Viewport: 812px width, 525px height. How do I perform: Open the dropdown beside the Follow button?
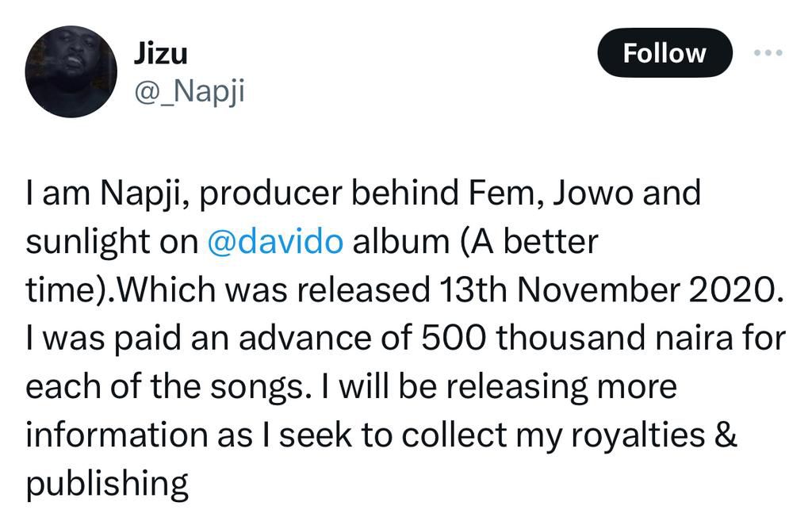(768, 51)
